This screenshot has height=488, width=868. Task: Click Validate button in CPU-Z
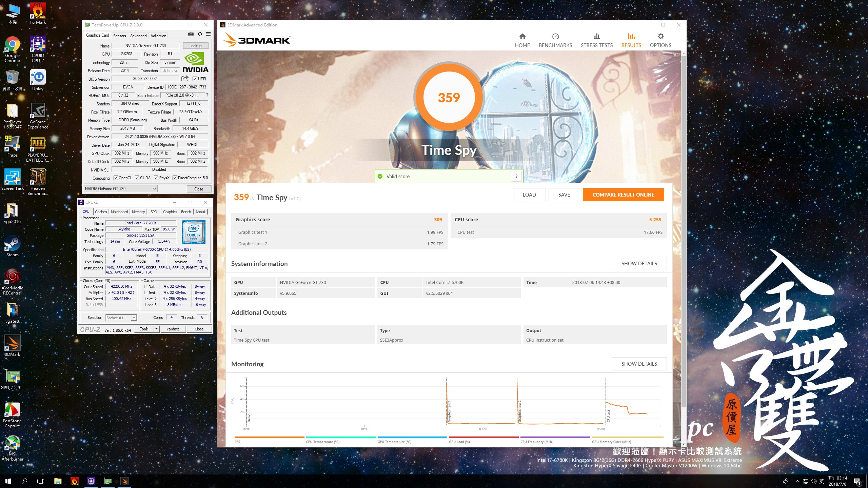tap(173, 329)
